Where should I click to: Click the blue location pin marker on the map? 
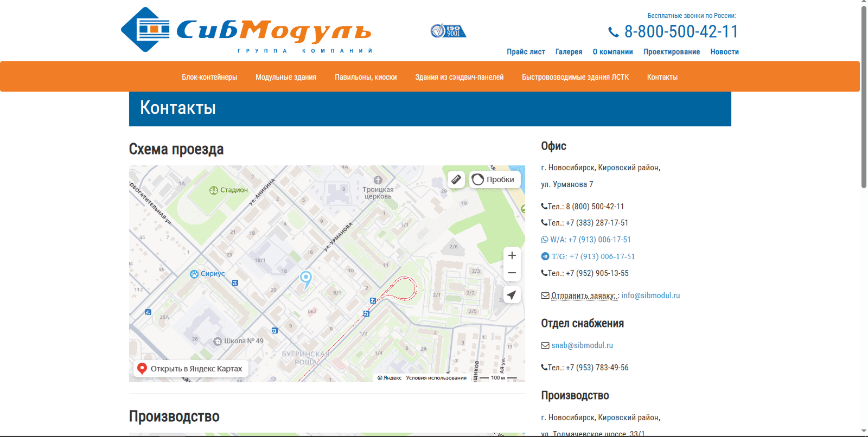click(306, 279)
